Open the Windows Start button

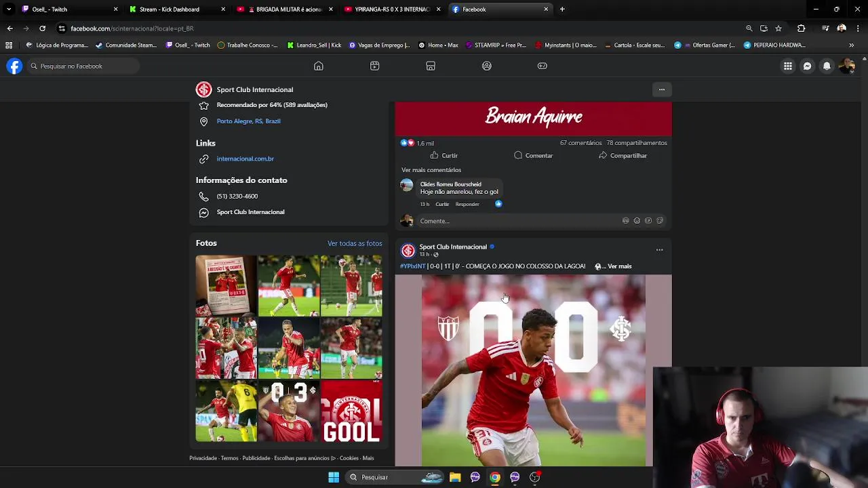tap(334, 477)
